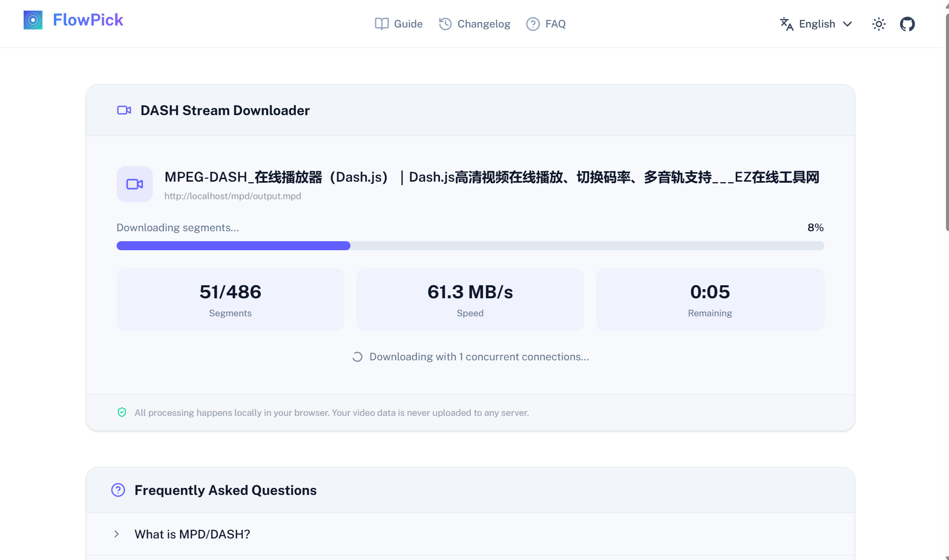The image size is (949, 560).
Task: Click the FlowPick logo icon
Action: click(33, 20)
